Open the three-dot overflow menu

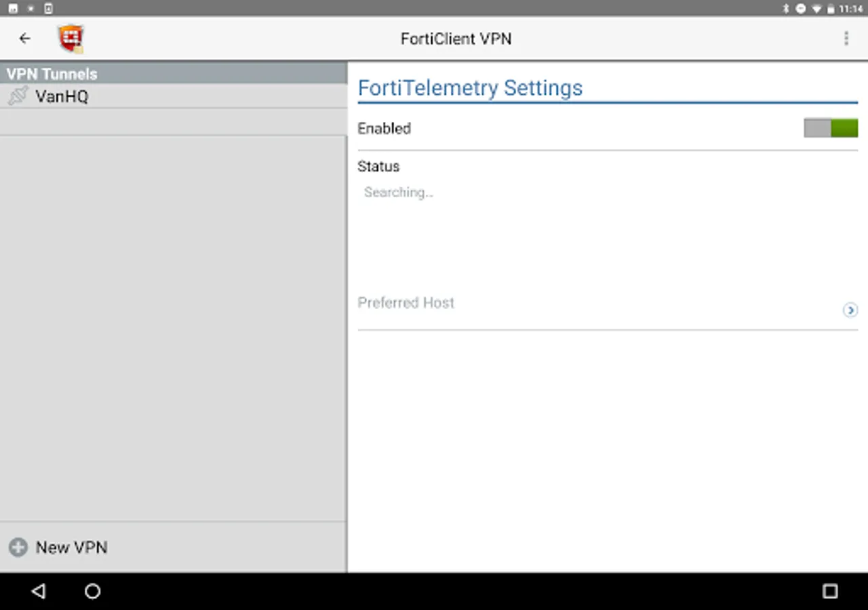coord(846,39)
